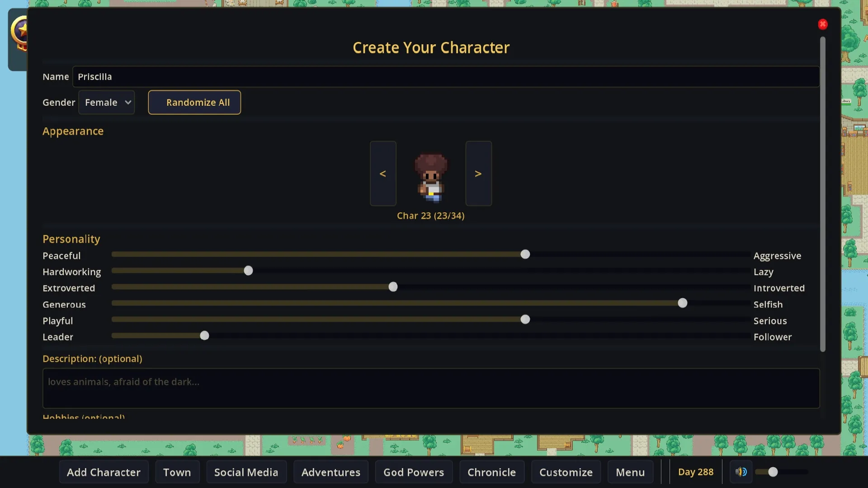
Task: Mute the game sound speaker icon
Action: pos(741,472)
